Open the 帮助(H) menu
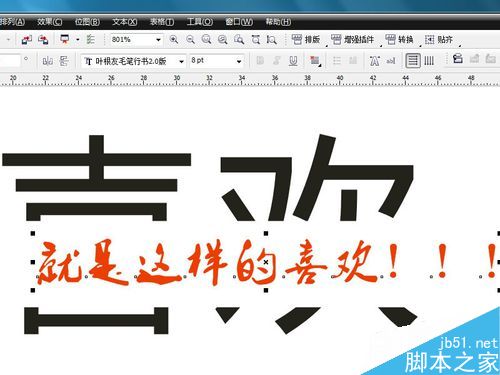This screenshot has width=500, height=375. (278, 22)
